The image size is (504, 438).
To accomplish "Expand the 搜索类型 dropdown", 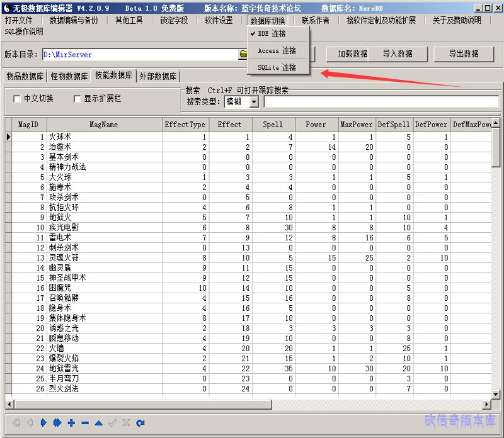I will [254, 101].
